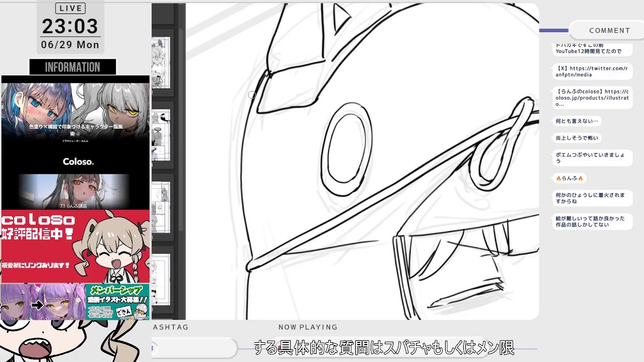The width and height of the screenshot is (644, 362).
Task: Open the 7.1 らんふ講座 preview image
Action: [x=73, y=192]
